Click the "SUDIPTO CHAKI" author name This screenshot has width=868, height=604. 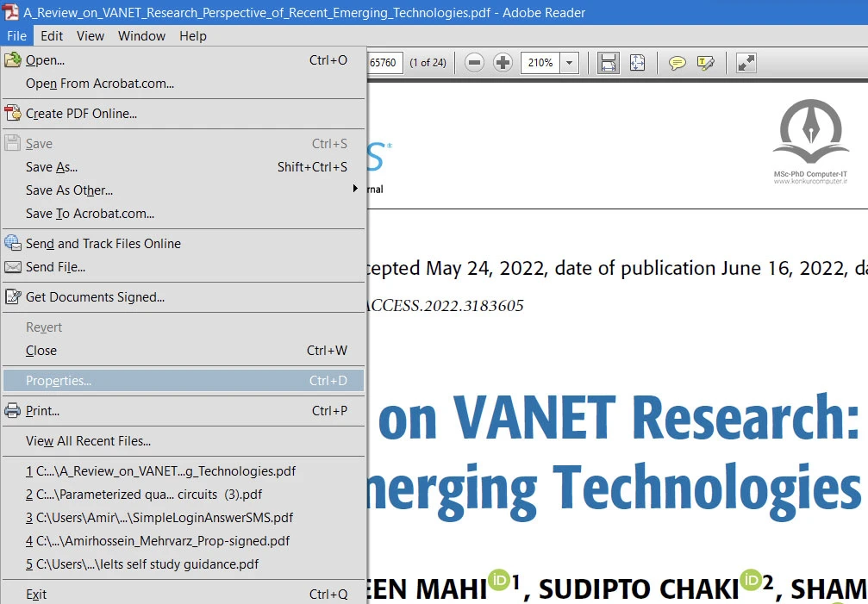click(x=639, y=588)
